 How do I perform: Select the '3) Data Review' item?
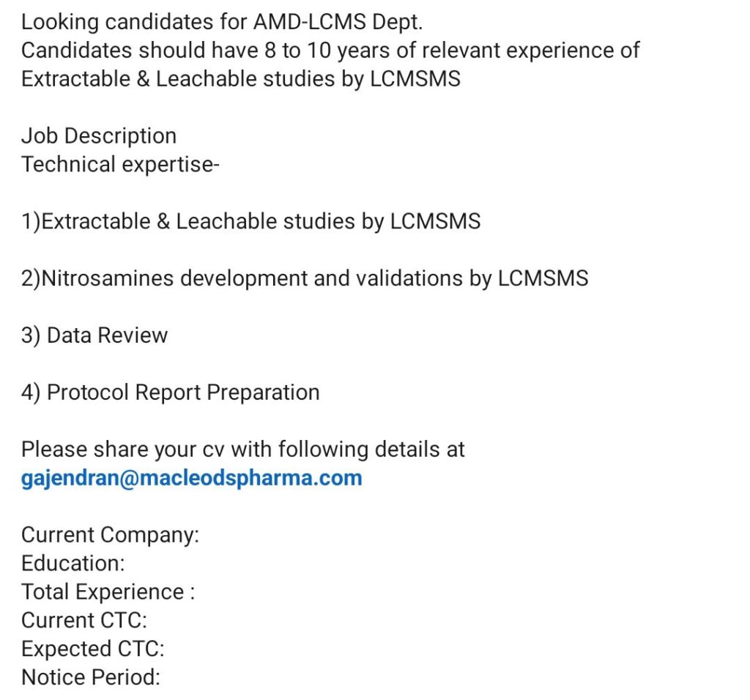tap(94, 335)
